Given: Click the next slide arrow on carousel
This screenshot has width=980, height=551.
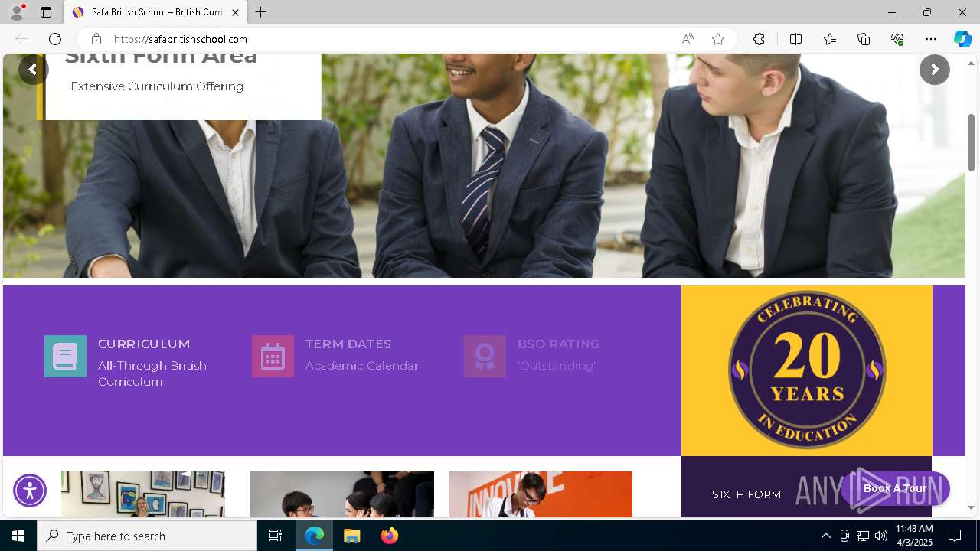Looking at the screenshot, I should tap(934, 70).
